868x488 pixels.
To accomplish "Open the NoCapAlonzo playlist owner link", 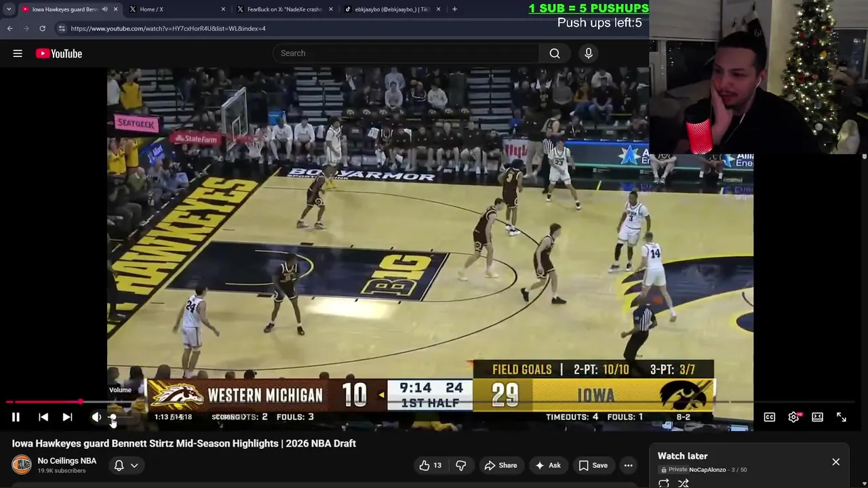I will [707, 470].
